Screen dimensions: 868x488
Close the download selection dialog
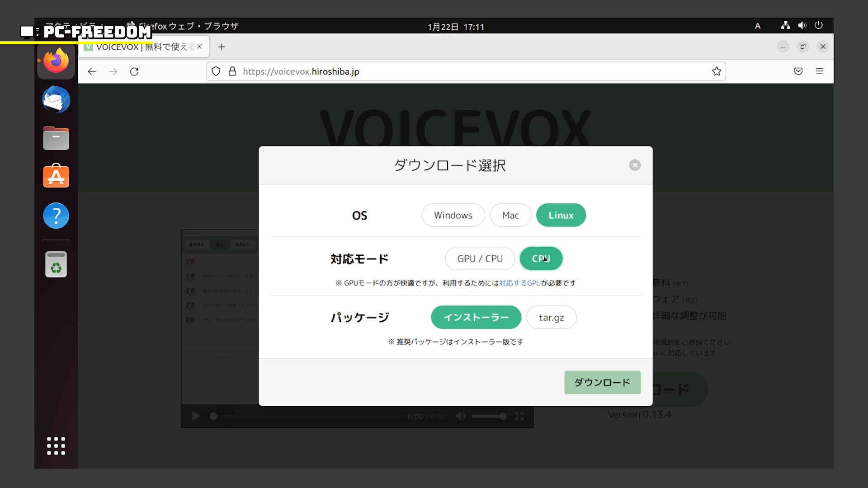click(635, 165)
